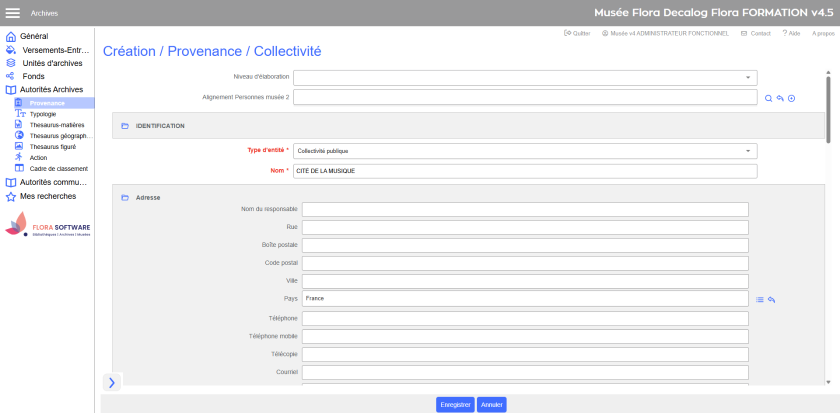Click the circled plus icon beside Alignement field
Viewport: 840px width, 413px height.
click(791, 98)
